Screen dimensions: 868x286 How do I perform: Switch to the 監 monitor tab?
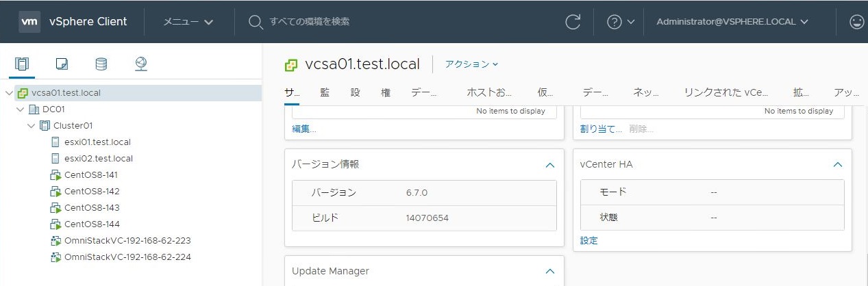point(325,94)
